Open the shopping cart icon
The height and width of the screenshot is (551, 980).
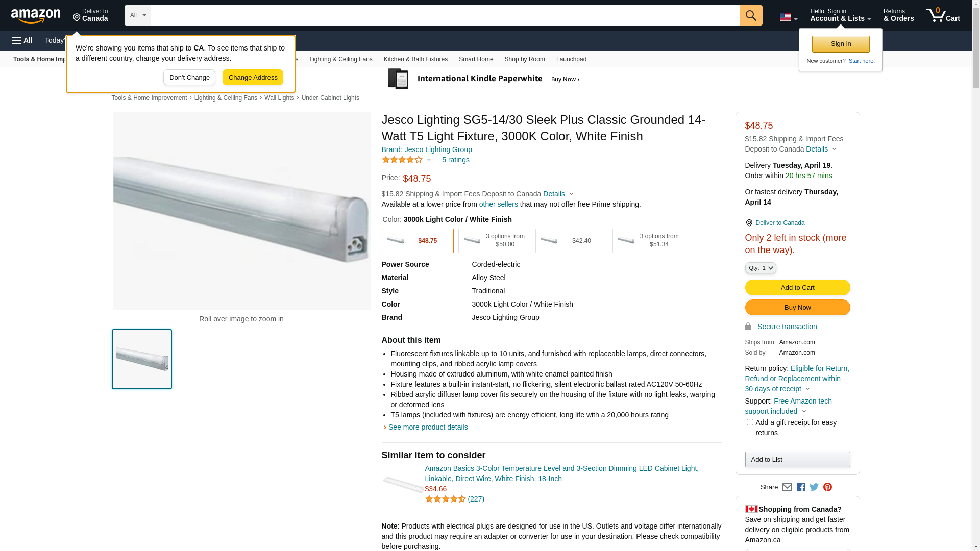click(x=942, y=15)
